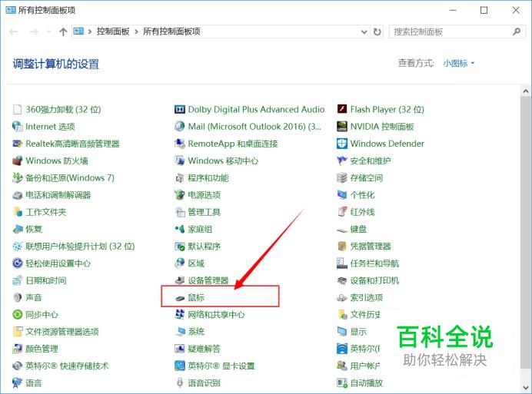Click the scrollbar down arrow

pos(526,387)
